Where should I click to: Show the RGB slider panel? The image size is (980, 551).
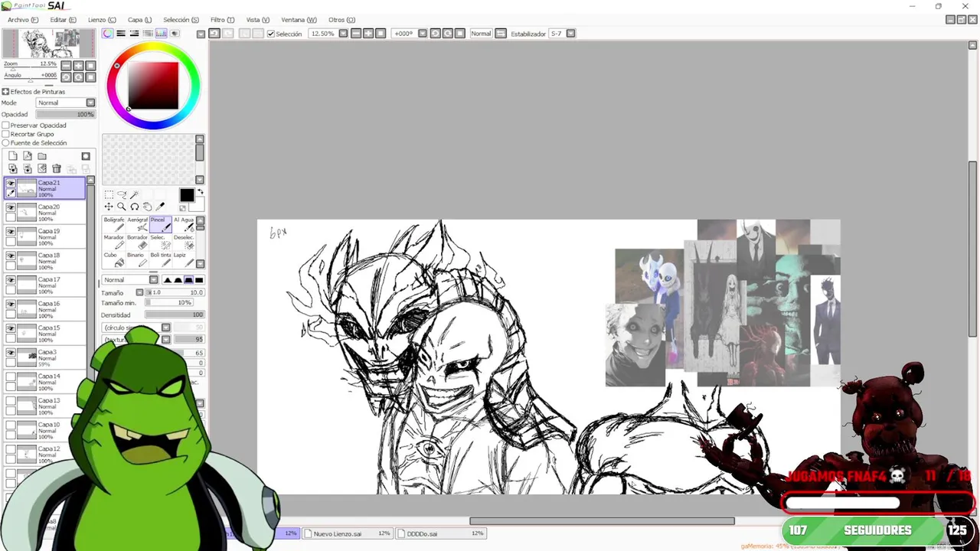[x=121, y=34]
